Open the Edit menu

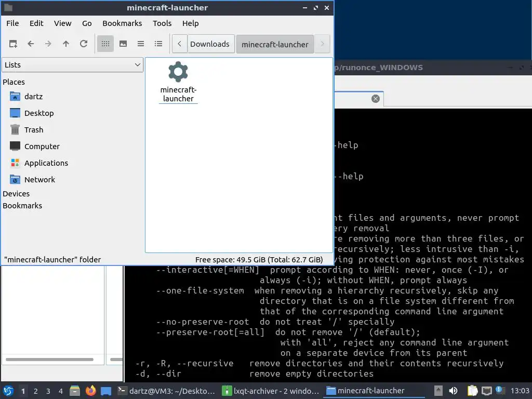(36, 23)
